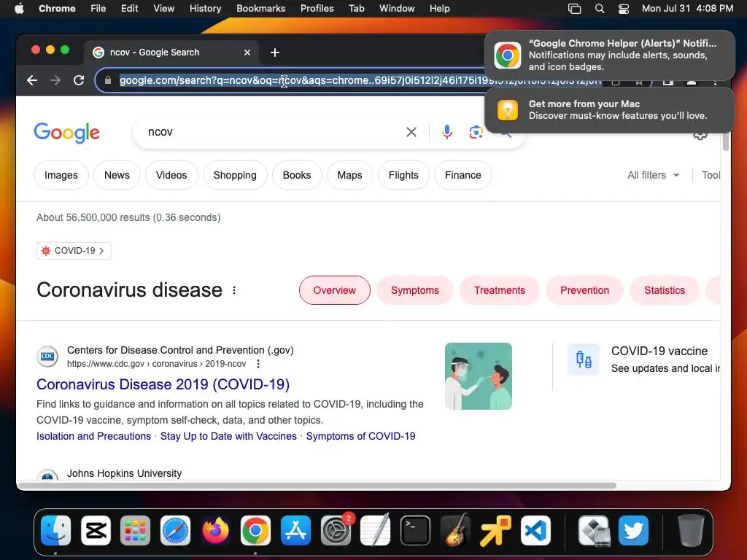Select the Prevention pill
Image resolution: width=747 pixels, height=560 pixels.
pos(584,290)
